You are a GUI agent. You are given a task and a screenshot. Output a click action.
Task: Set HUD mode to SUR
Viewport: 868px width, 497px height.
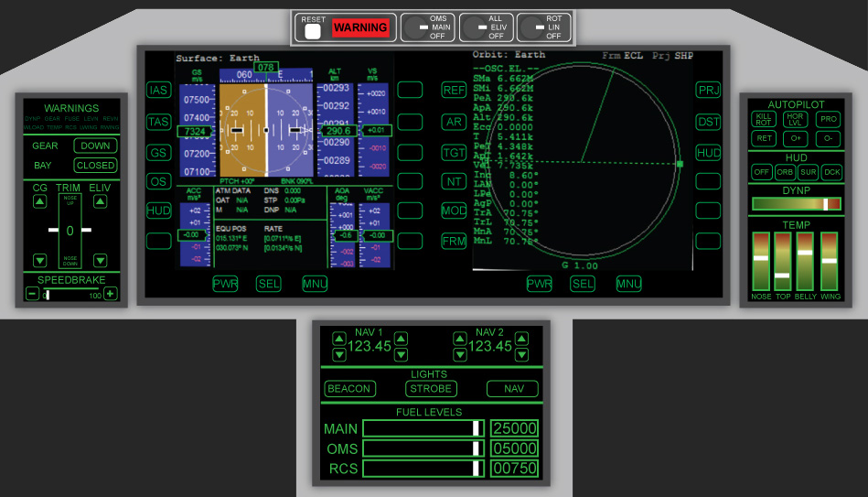coord(809,172)
